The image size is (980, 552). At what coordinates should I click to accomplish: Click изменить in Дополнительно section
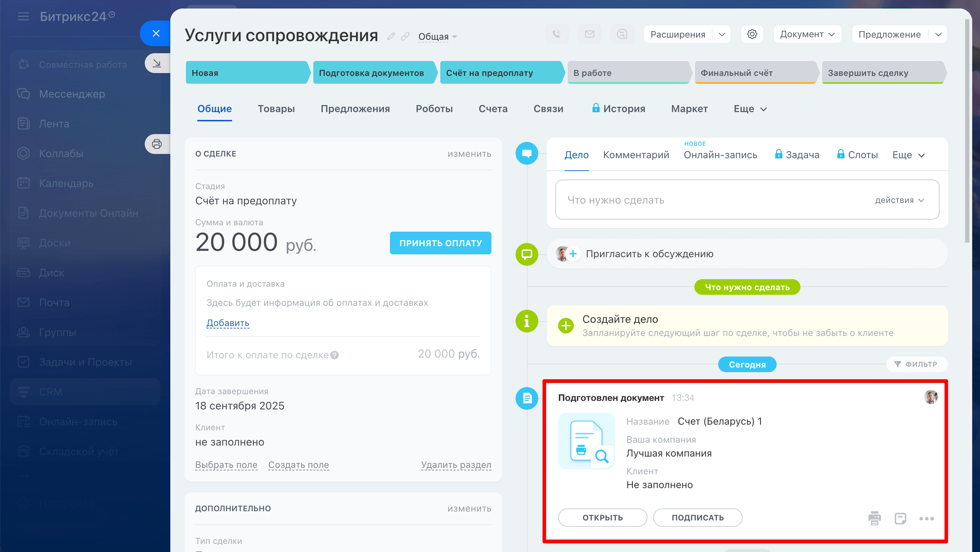tap(469, 509)
